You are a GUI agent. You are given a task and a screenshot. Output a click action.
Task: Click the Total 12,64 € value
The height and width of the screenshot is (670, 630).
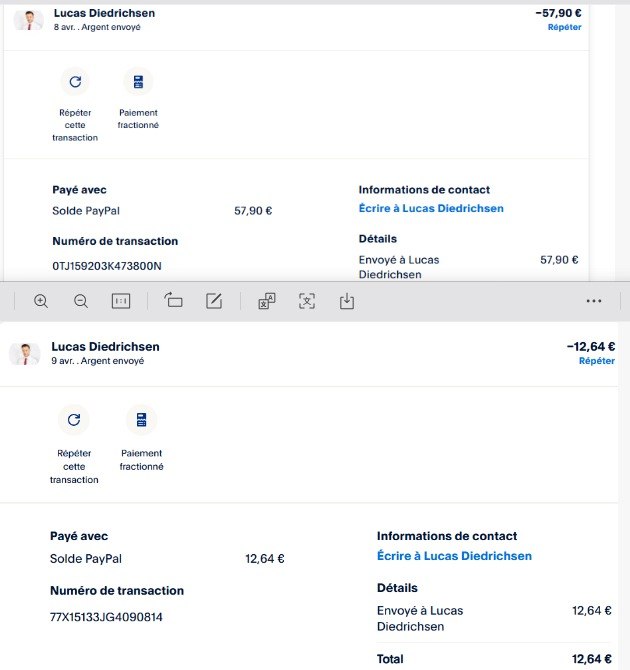(x=592, y=659)
